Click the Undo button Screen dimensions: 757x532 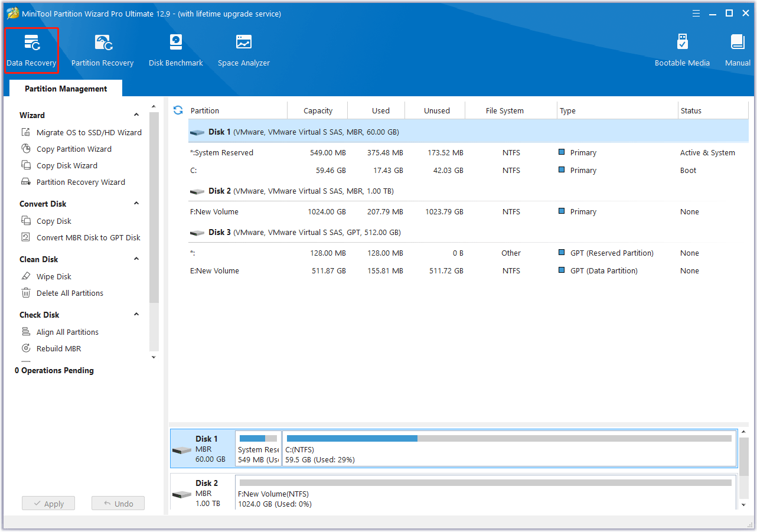118,504
